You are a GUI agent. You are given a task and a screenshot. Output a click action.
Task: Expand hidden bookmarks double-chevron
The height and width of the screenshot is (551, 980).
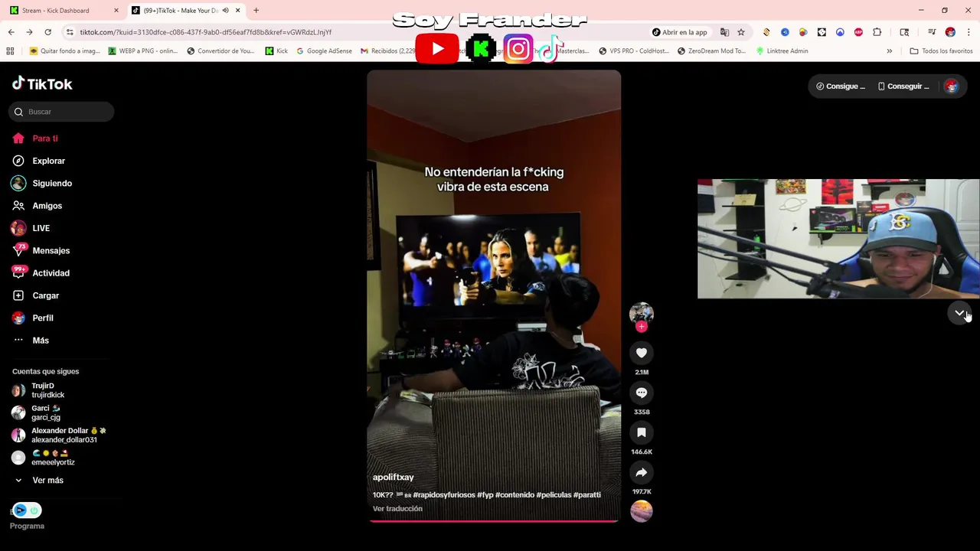889,51
